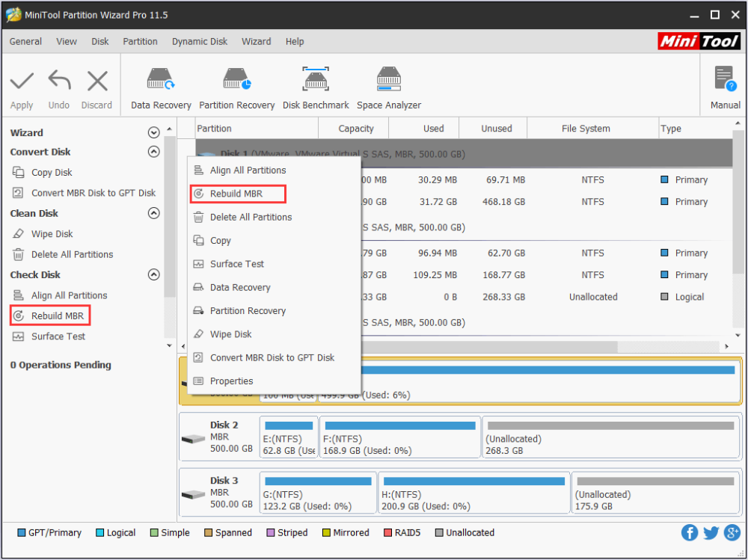Collapse the Convert Disk section
The image size is (748, 560).
(153, 152)
